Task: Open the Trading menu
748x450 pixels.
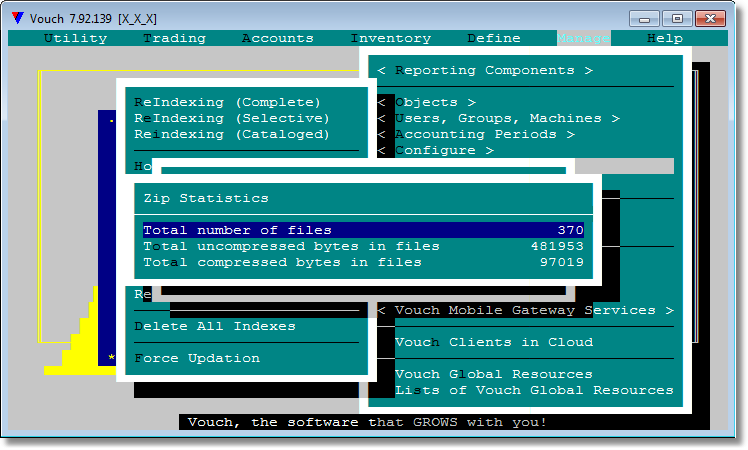Action: 175,38
